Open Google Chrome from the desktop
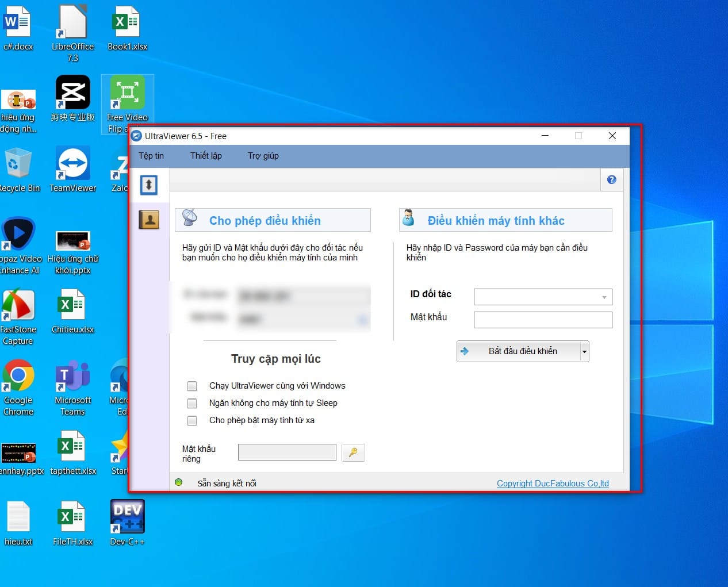This screenshot has height=587, width=728. (18, 388)
